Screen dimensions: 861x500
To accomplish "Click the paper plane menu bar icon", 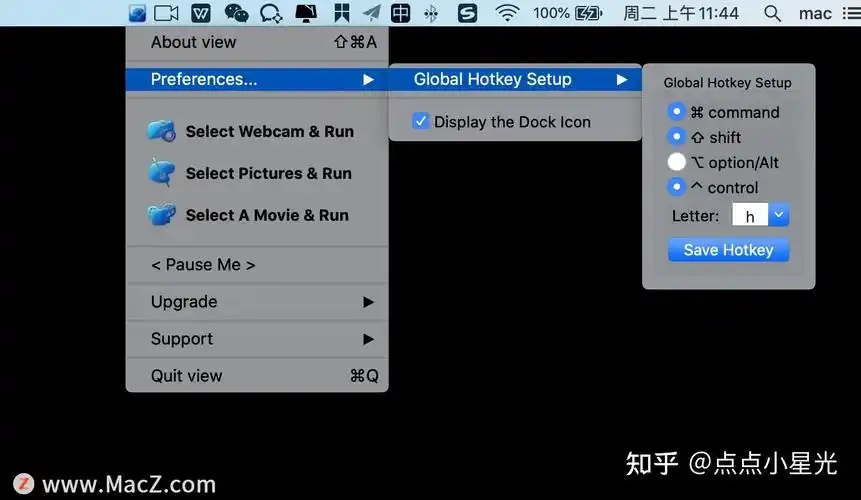I will 372,13.
